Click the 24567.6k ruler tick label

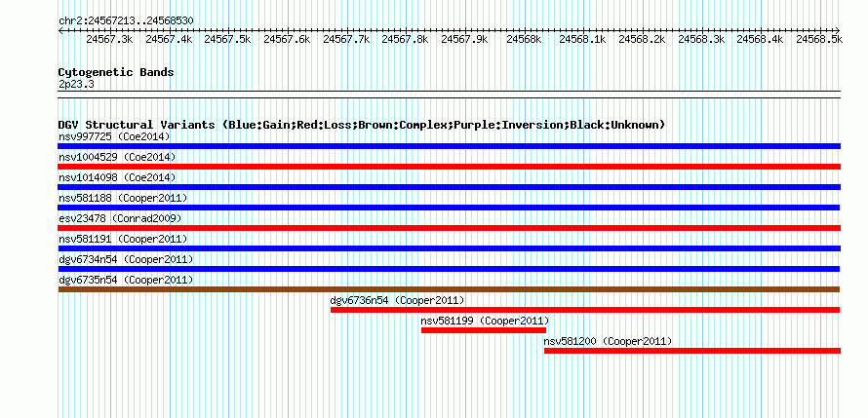pos(287,39)
